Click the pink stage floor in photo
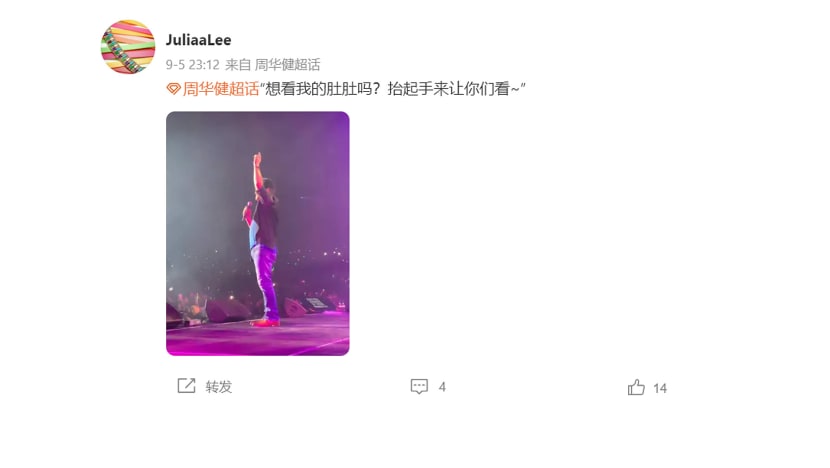Screen dimensions: 830x468 point(258,339)
